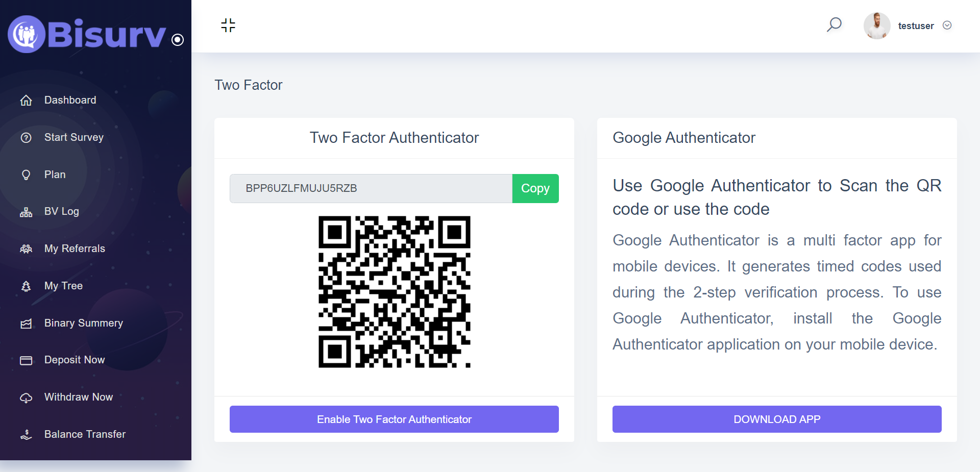Click the user avatar picture
The image size is (980, 472).
point(876,26)
